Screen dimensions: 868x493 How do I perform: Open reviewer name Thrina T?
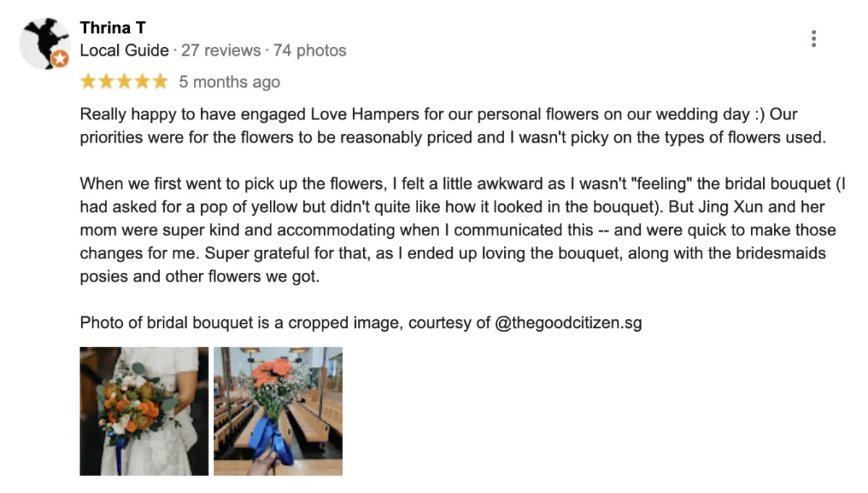(113, 28)
